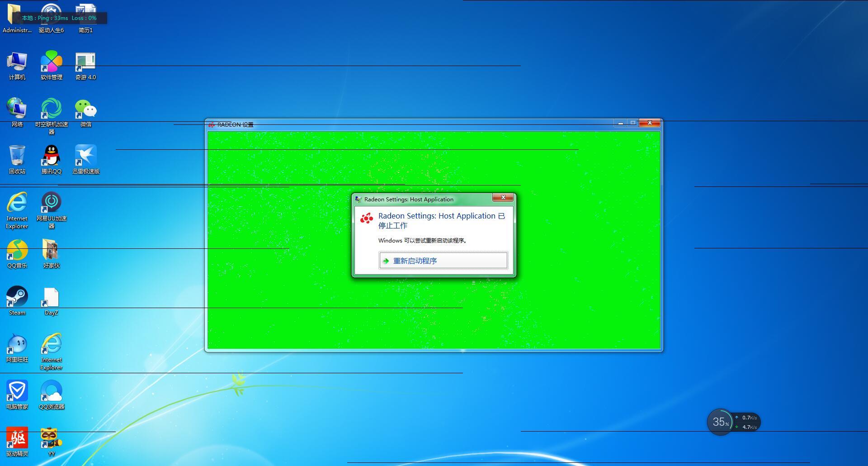Image resolution: width=868 pixels, height=466 pixels.
Task: Launch the 迅雷极速版 shortcut
Action: tap(85, 160)
